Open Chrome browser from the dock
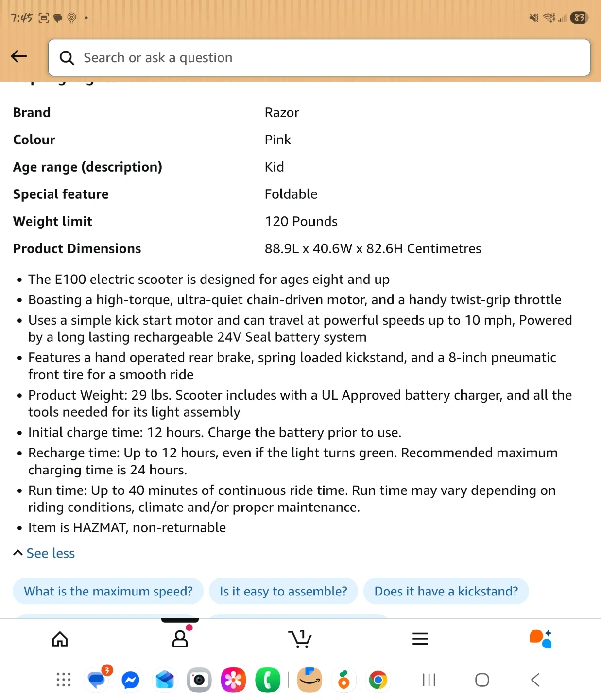This screenshot has width=601, height=700. (x=378, y=680)
